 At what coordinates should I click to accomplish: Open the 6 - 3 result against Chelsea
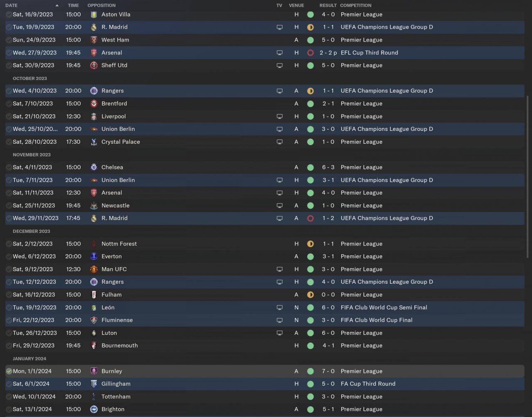(x=328, y=167)
